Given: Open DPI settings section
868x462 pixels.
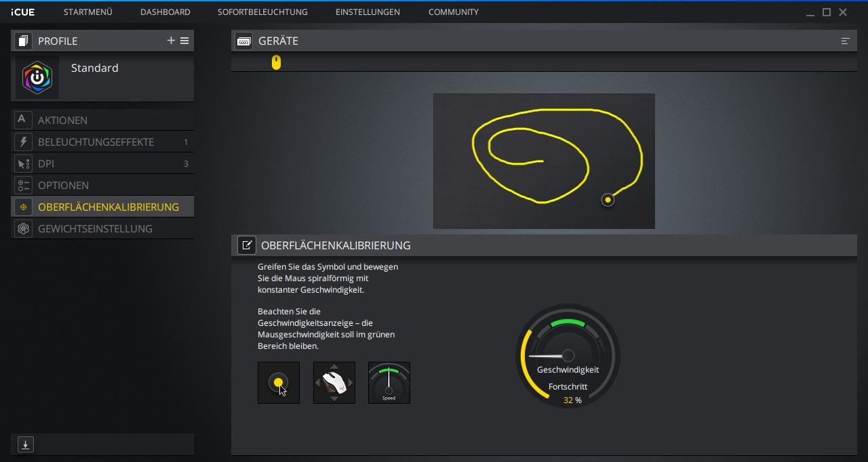Looking at the screenshot, I should pos(102,163).
